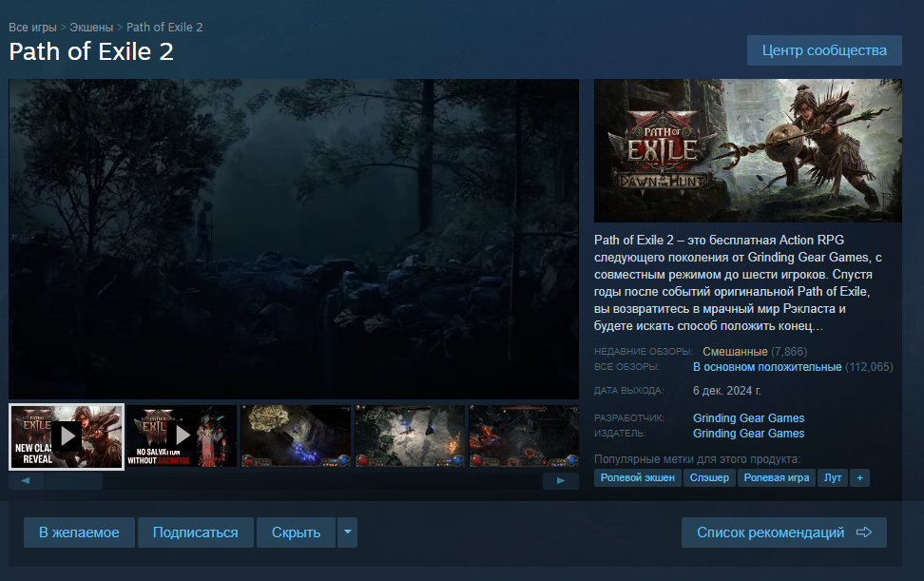Click the thumbnail strip scrollbar handle
This screenshot has height=581, width=924.
click(x=73, y=481)
